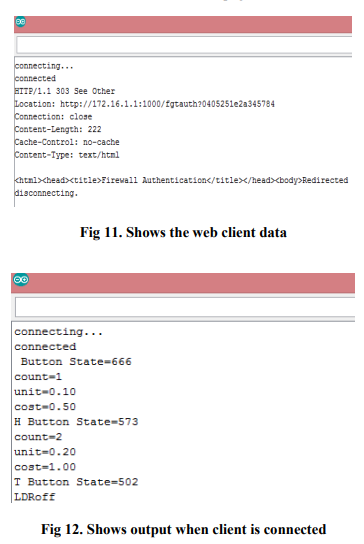Click the 'LDRoff' output line
This screenshot has width=364, height=544.
(x=35, y=497)
